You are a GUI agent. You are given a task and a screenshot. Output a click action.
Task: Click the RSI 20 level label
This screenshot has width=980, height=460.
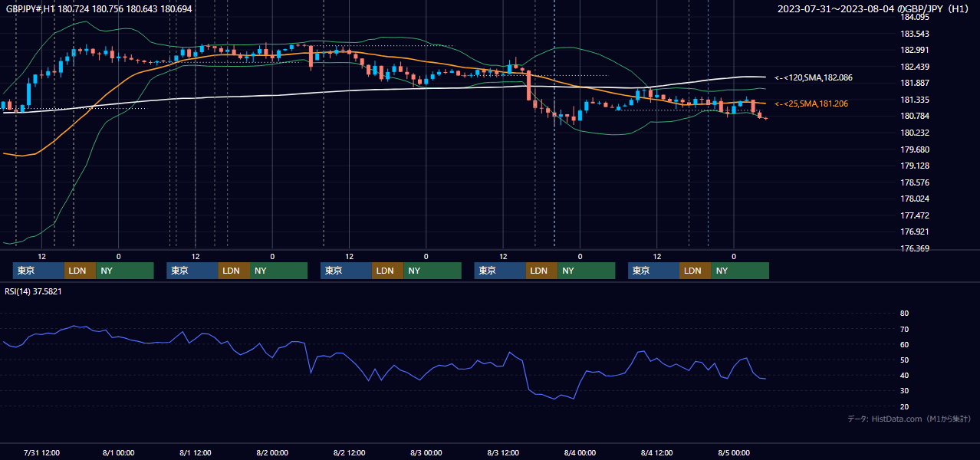coord(904,406)
